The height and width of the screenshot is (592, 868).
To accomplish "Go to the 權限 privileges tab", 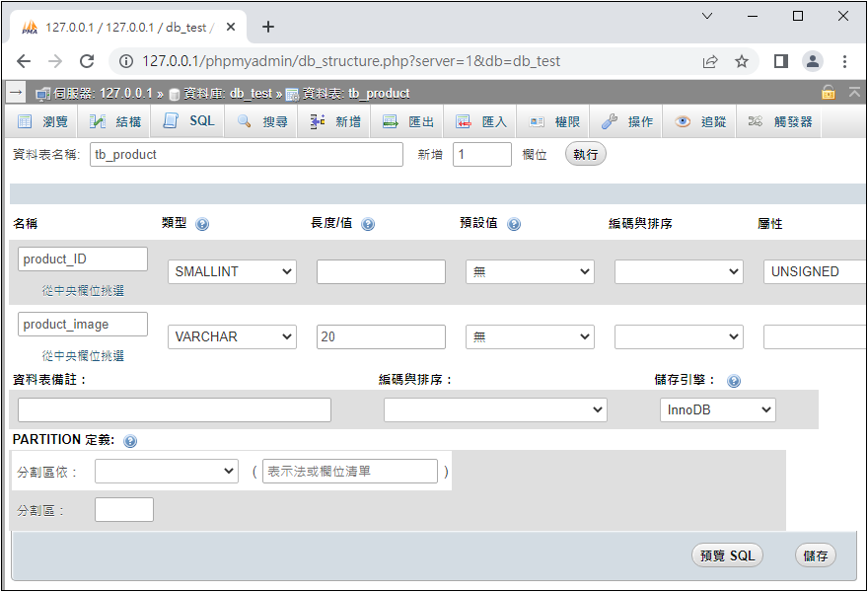I will [x=554, y=121].
